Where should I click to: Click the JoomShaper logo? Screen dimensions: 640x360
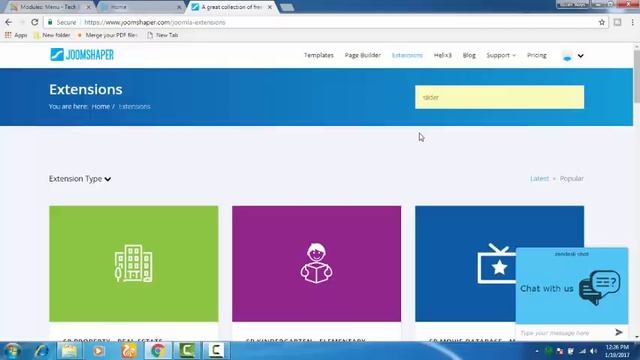[82, 55]
